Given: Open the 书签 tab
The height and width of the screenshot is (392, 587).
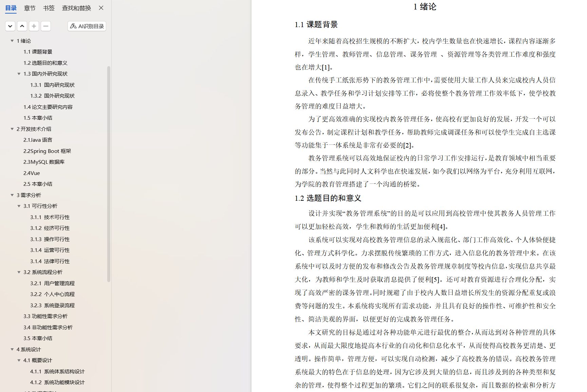Looking at the screenshot, I should [49, 8].
